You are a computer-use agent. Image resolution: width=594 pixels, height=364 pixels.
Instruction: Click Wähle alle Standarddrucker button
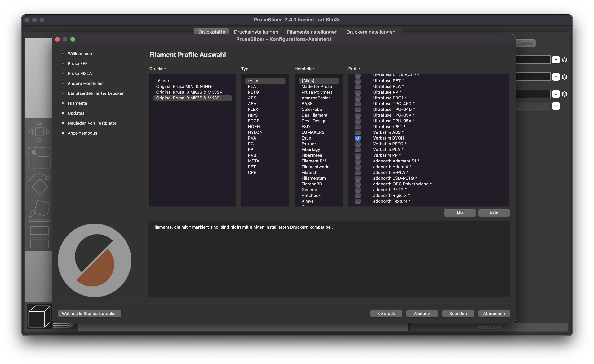click(x=89, y=313)
